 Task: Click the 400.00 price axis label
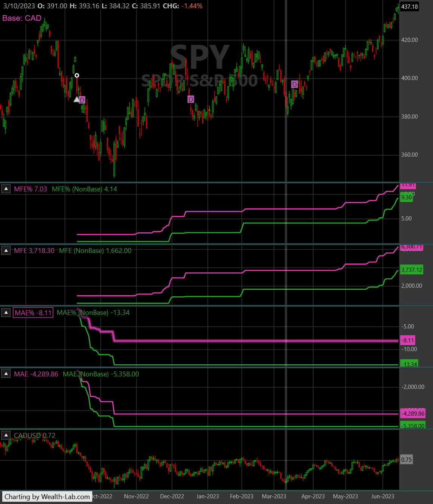coord(410,78)
